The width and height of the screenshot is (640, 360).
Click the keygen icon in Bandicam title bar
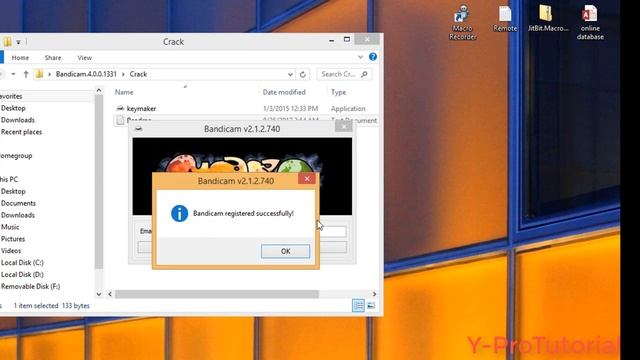138,128
